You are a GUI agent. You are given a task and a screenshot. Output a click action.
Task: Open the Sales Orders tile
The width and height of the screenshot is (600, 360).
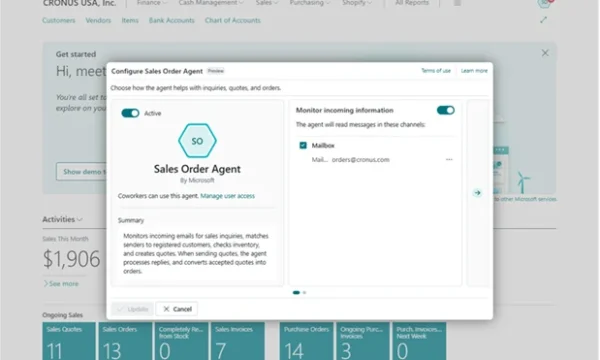[x=125, y=341]
